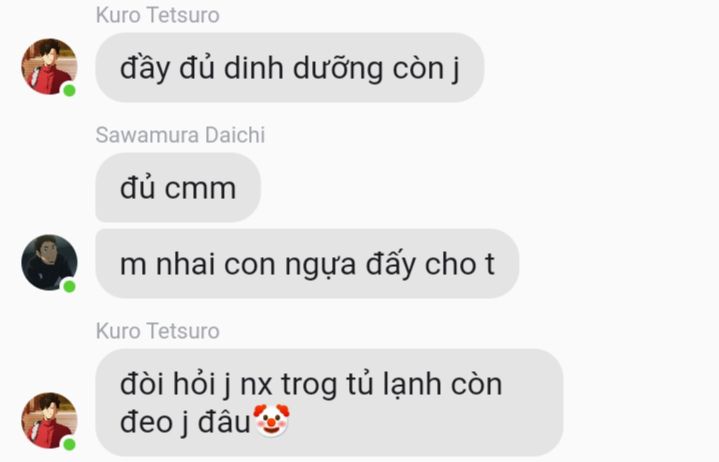Select the message 'm nhai con ngựa đấy cho t'
This screenshot has width=719, height=462.
[307, 264]
